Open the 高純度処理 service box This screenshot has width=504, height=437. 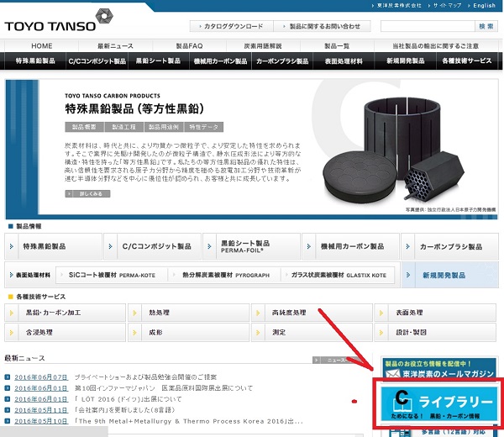[x=312, y=313]
